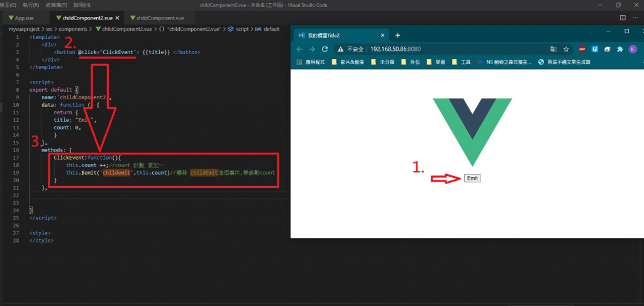644x306 pixels.
Task: Open the 終端機(T) Terminal menu
Action: click(x=56, y=5)
